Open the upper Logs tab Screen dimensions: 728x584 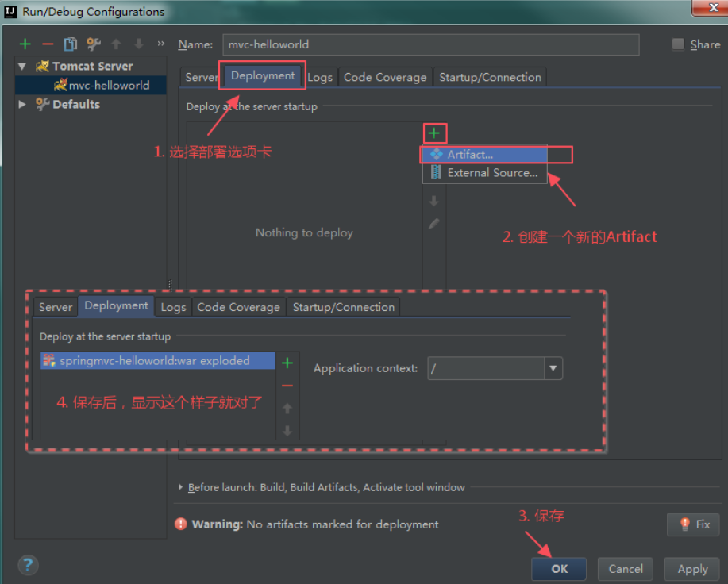tap(319, 77)
